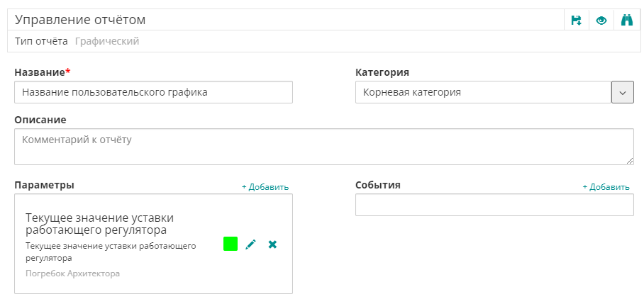The width and height of the screenshot is (644, 299).
Task: Focus the Название text field
Action: [x=153, y=92]
